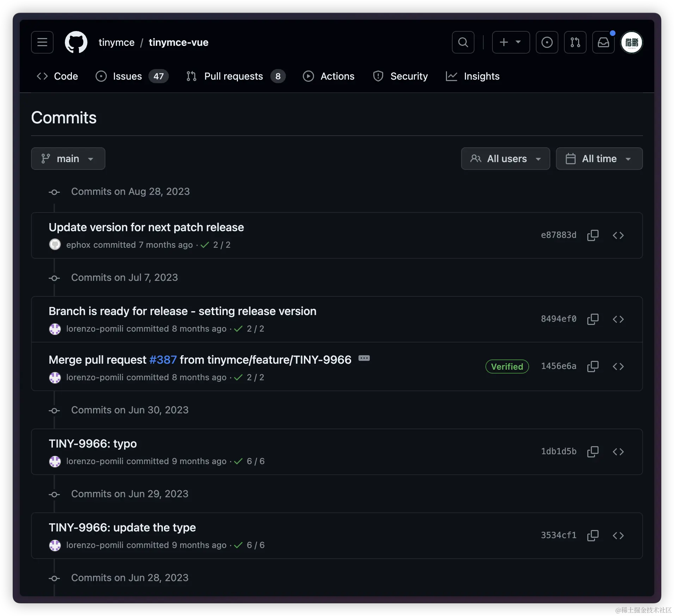This screenshot has width=674, height=616.
Task: Open 'TINY-9966: typo' commit
Action: point(93,444)
